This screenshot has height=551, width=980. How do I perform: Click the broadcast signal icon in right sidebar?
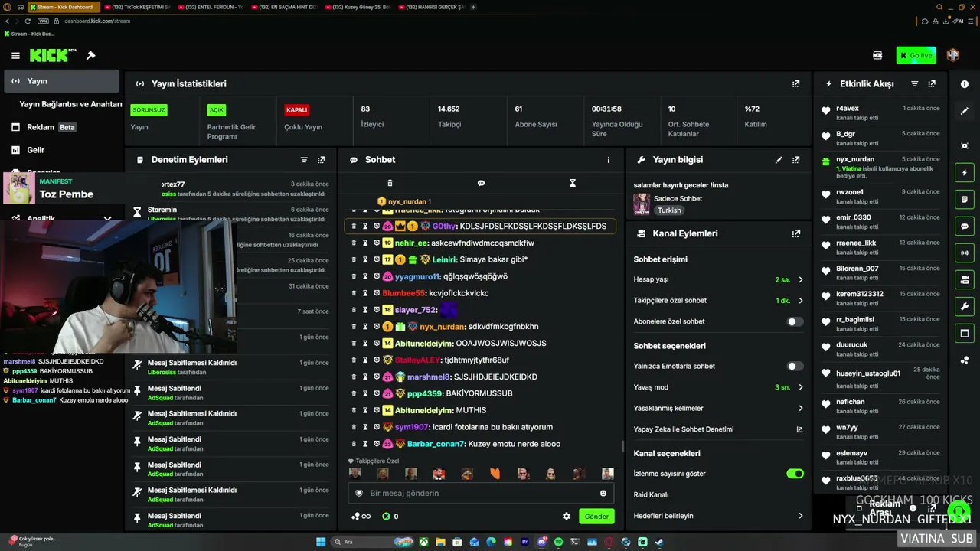(x=965, y=253)
